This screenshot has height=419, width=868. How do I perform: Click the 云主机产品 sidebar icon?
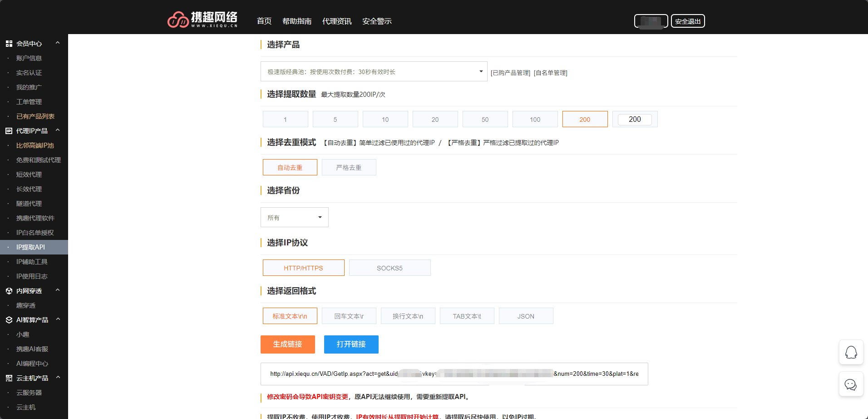click(x=9, y=378)
